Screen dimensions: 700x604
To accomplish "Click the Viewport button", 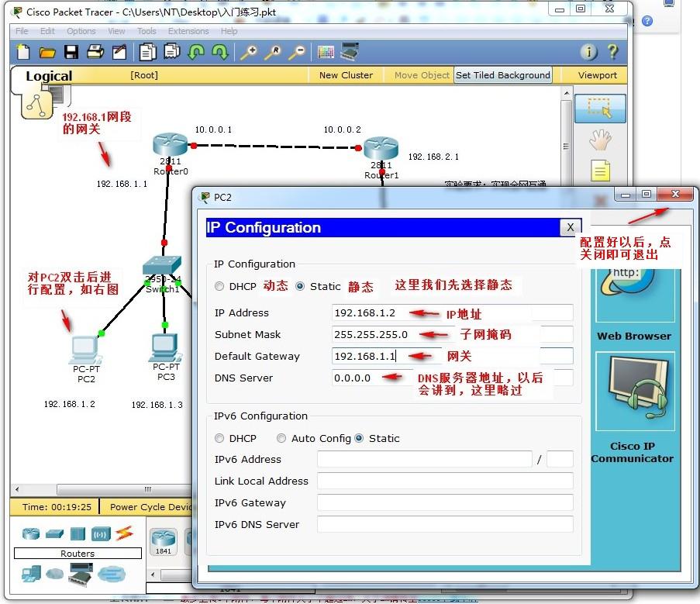I will [x=598, y=75].
